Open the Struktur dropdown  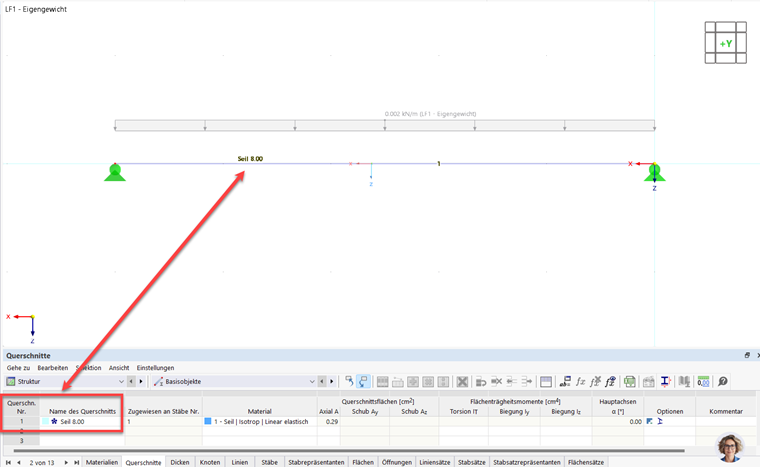point(121,382)
